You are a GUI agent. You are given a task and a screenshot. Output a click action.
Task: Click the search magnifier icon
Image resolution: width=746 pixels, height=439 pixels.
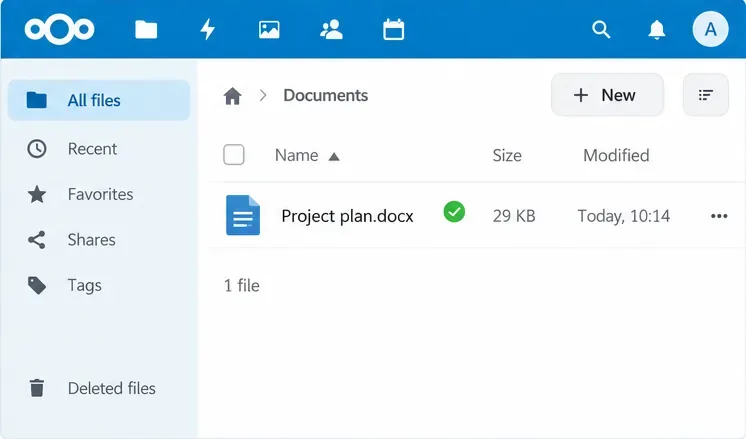click(601, 29)
